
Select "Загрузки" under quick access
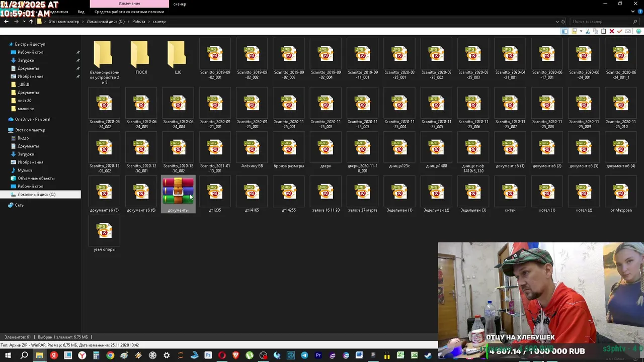(x=26, y=60)
